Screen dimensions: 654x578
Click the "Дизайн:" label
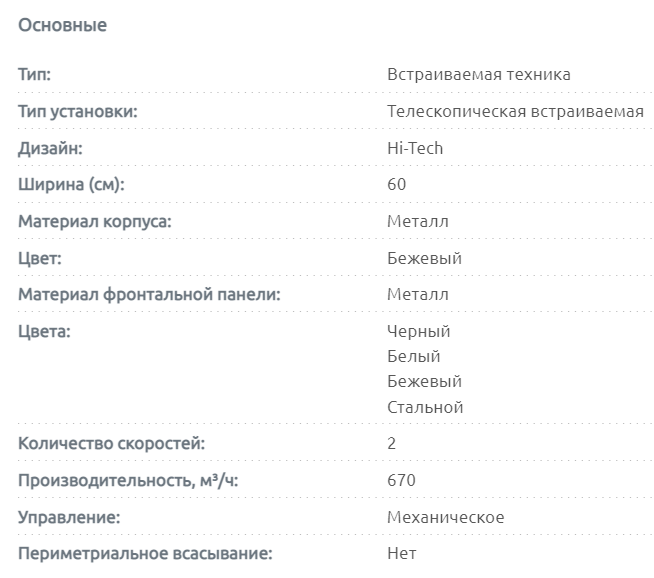pyautogui.click(x=50, y=148)
